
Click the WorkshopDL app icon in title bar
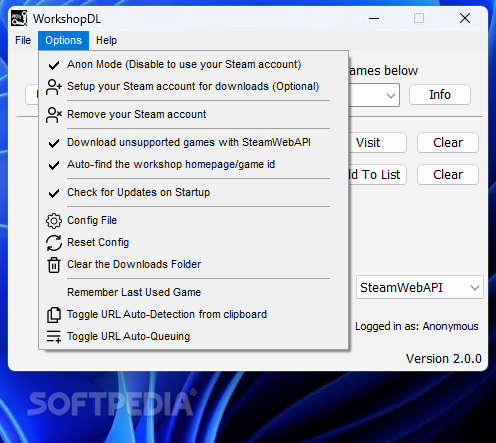coord(19,18)
